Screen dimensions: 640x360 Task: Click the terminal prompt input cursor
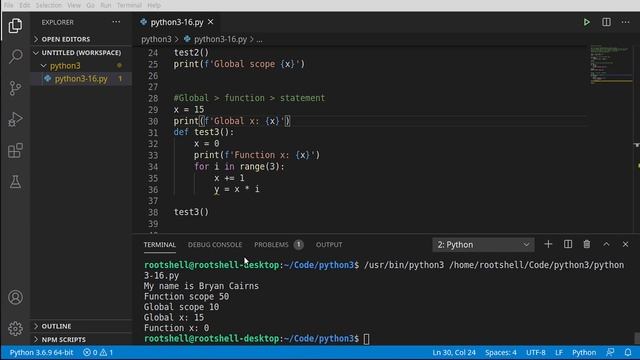click(367, 339)
